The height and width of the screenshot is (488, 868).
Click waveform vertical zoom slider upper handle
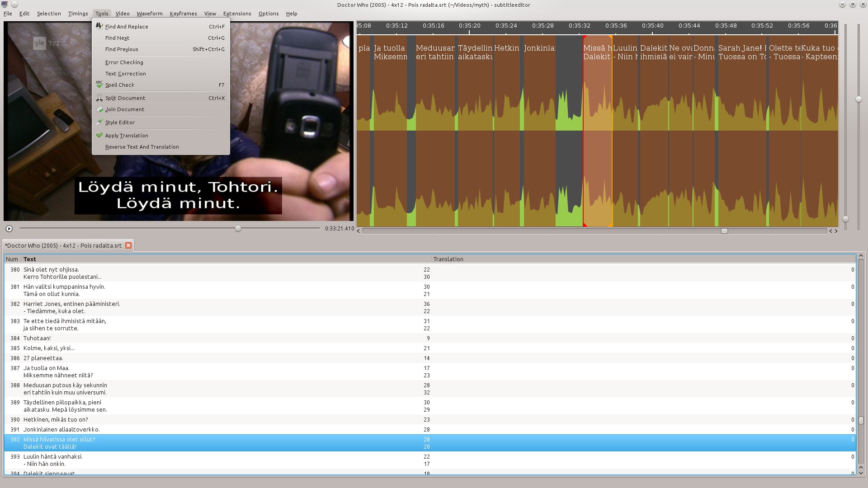click(x=859, y=99)
